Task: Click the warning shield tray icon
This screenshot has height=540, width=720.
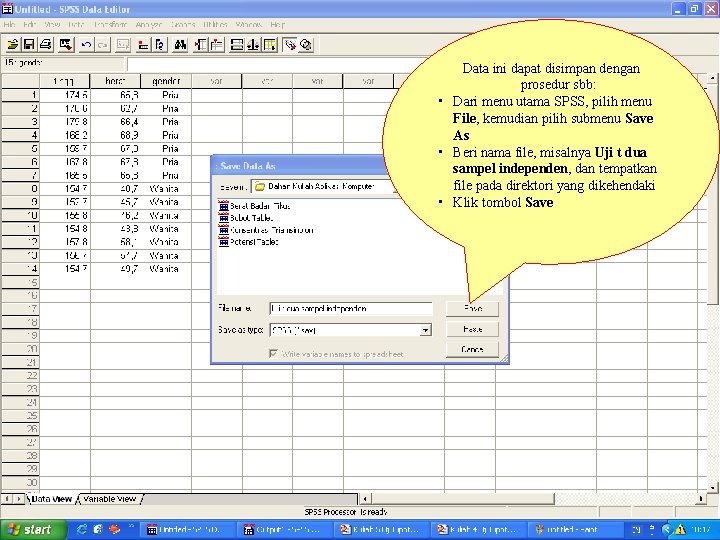Action: coord(680,529)
